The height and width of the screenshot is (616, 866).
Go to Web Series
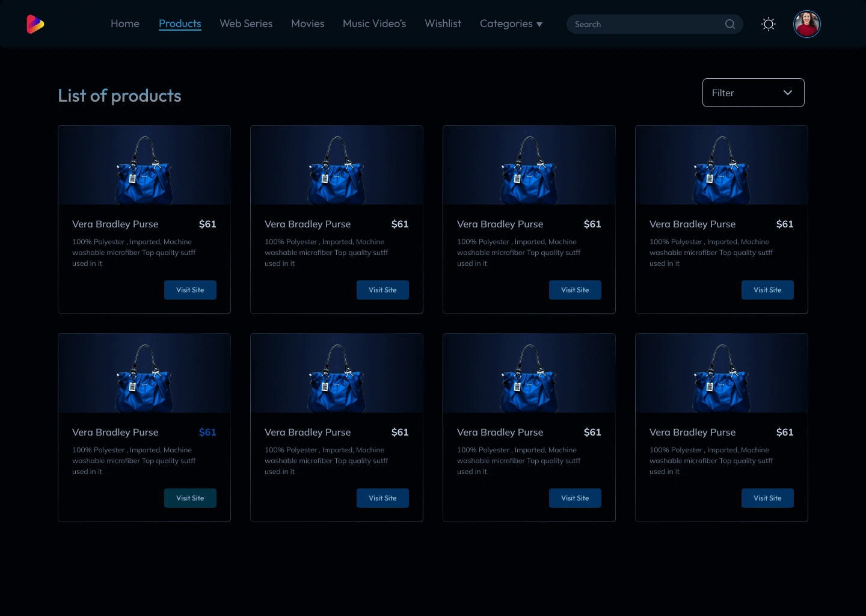tap(246, 23)
